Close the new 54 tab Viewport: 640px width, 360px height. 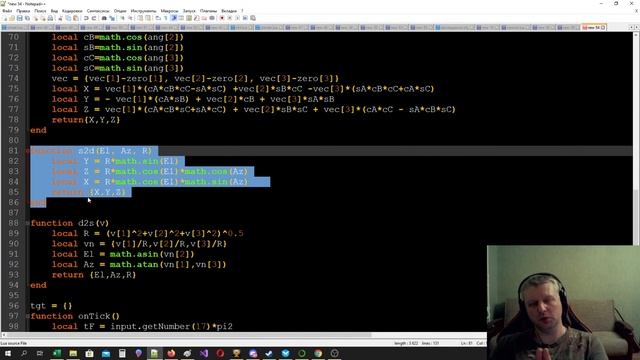[x=603, y=27]
